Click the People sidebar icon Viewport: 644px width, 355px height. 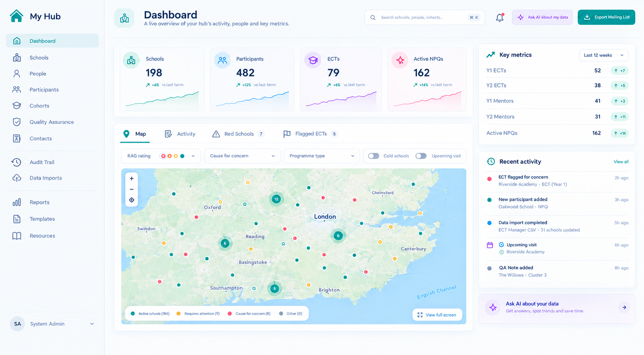(17, 74)
